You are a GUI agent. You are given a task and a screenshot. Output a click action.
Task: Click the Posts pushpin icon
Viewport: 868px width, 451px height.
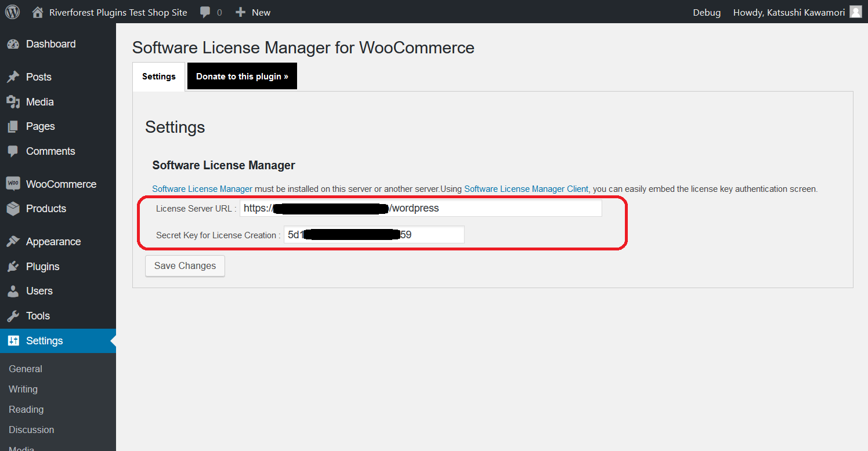[x=13, y=77]
